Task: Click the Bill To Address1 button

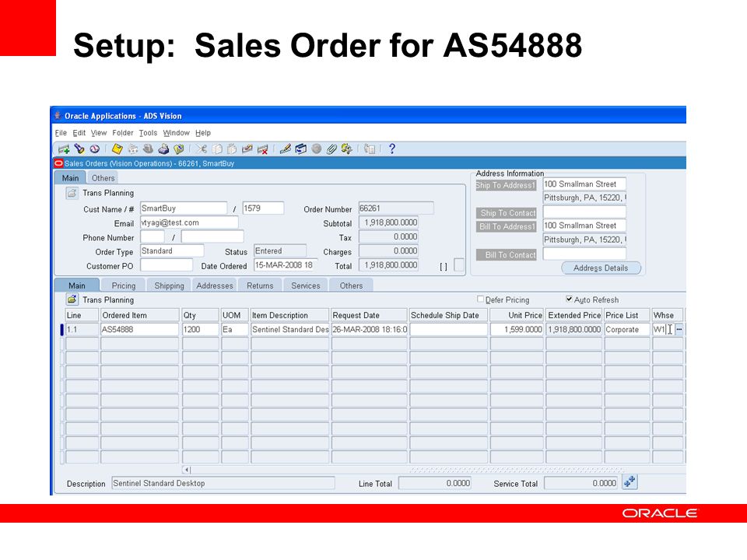Action: (x=506, y=226)
